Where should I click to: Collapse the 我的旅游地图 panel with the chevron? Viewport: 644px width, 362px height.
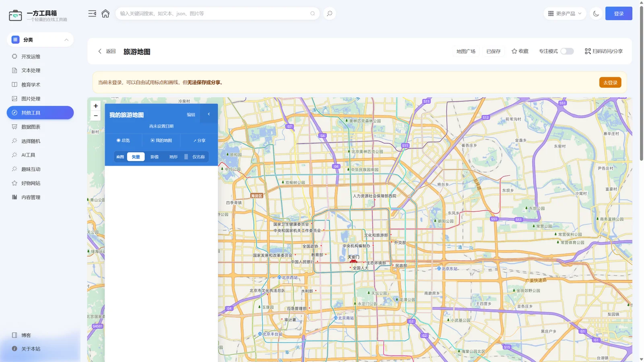[208, 114]
